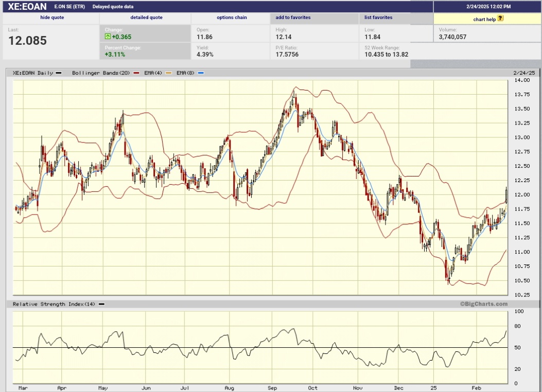542x392 pixels.
Task: Click the green up-arrow change icon
Action: click(108, 37)
